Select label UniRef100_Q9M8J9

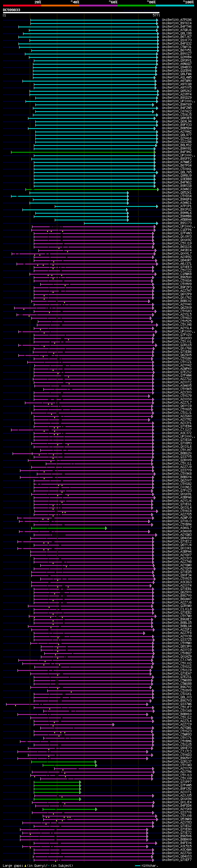pos(177,176)
